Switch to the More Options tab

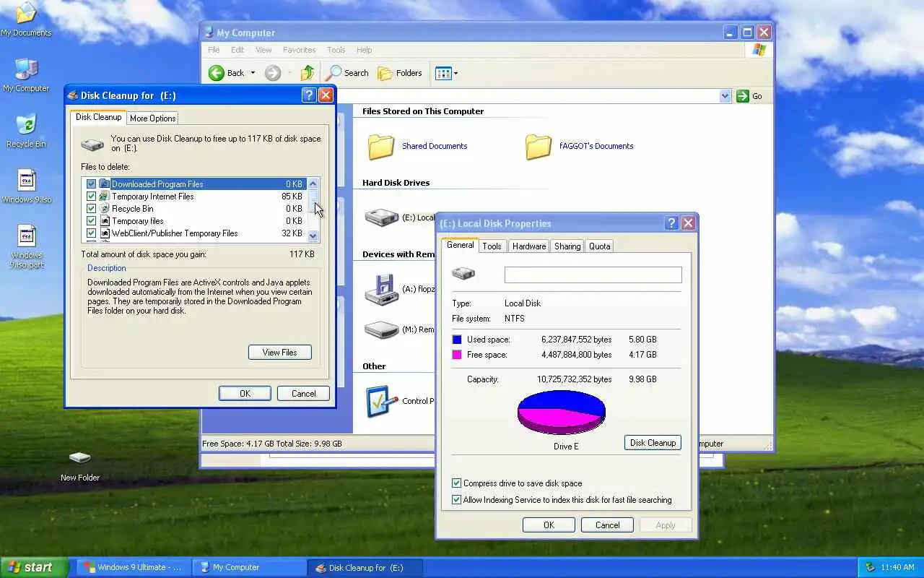[x=152, y=118]
